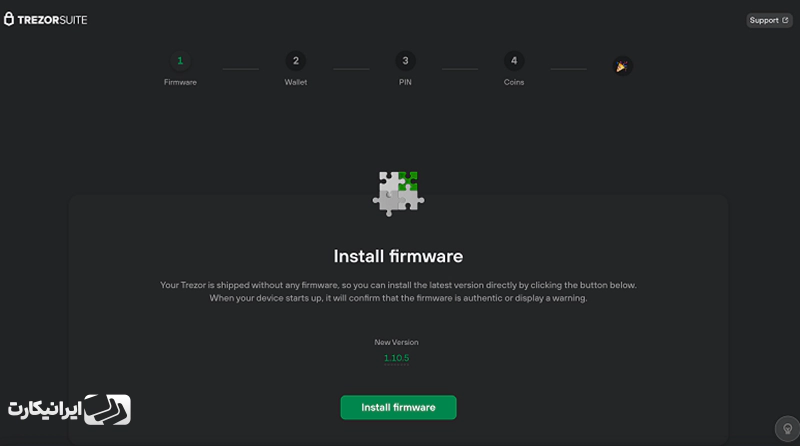The image size is (800, 446).
Task: Click the paragraph starting 'Your Trezor is shipped'
Action: pos(398,291)
